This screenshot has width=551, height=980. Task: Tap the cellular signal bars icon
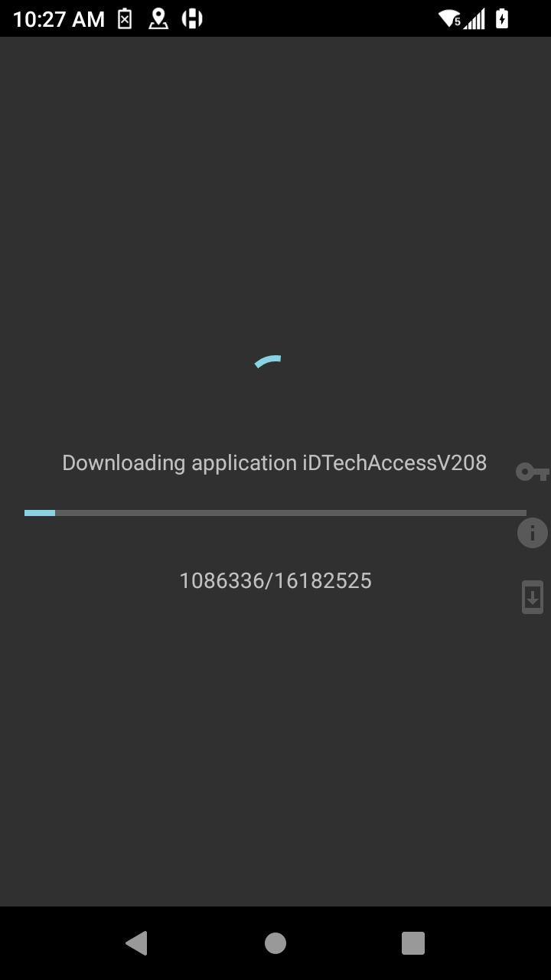click(475, 19)
